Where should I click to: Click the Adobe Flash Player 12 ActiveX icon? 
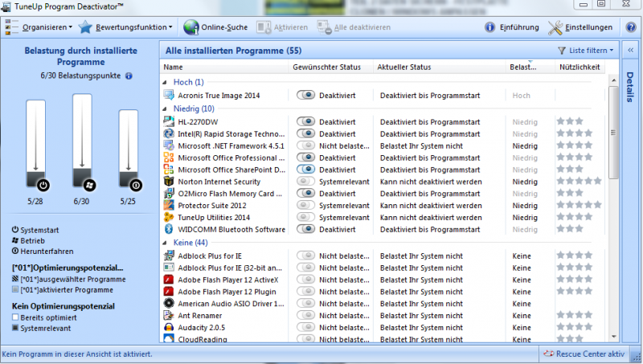coord(169,280)
